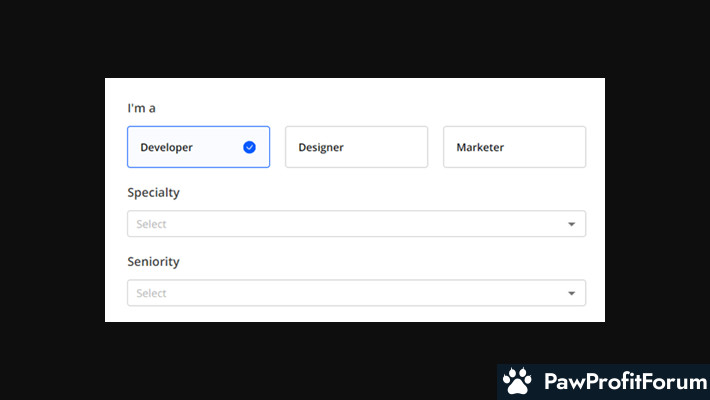This screenshot has width=710, height=400.
Task: Click the Seniority dropdown arrow
Action: [x=571, y=294]
